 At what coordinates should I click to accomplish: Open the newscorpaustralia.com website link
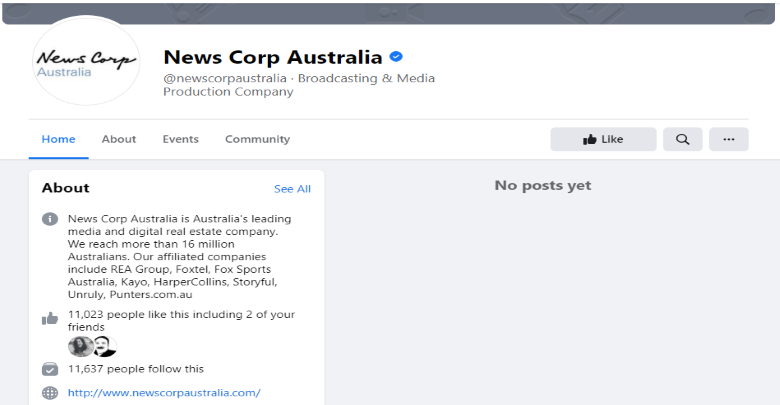click(x=164, y=393)
